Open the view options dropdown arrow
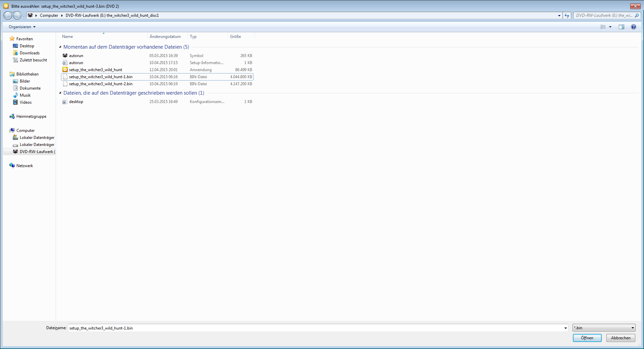This screenshot has width=644, height=349. pyautogui.click(x=610, y=27)
